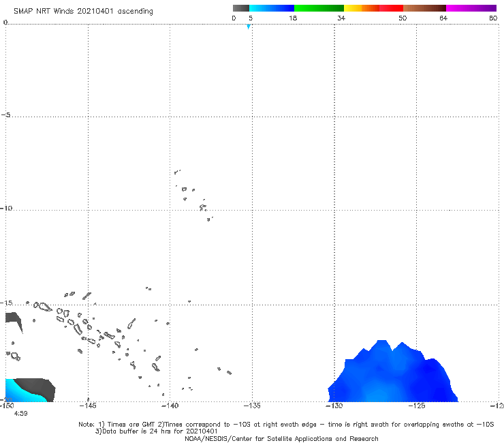Click the longitude label '-135'
The width and height of the screenshot is (504, 443).
coord(252,406)
